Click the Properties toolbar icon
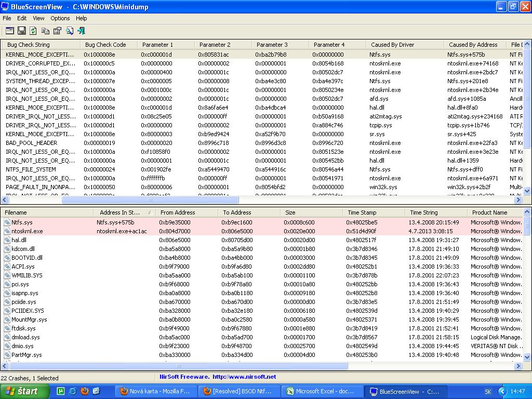This screenshot has height=399, width=532. pyautogui.click(x=57, y=31)
